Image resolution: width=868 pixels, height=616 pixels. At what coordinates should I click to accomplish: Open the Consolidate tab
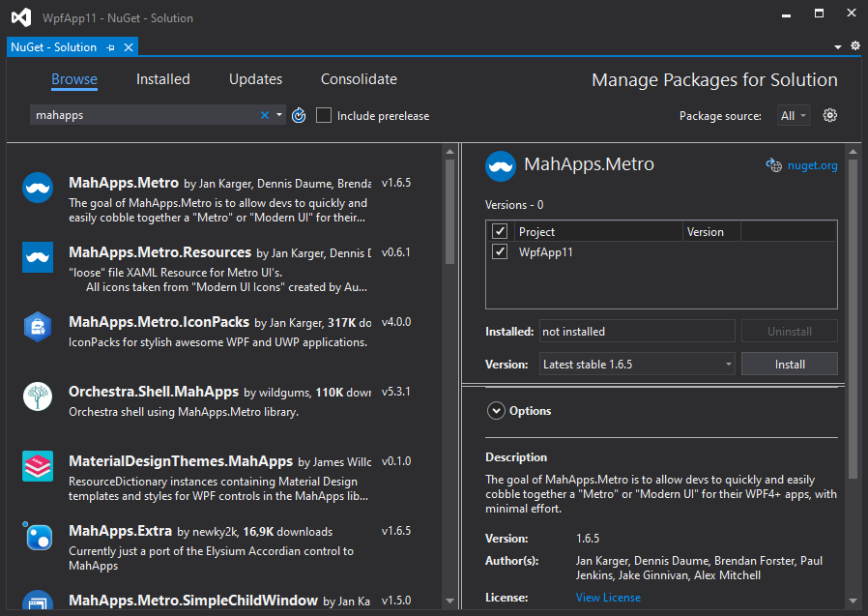(x=359, y=79)
